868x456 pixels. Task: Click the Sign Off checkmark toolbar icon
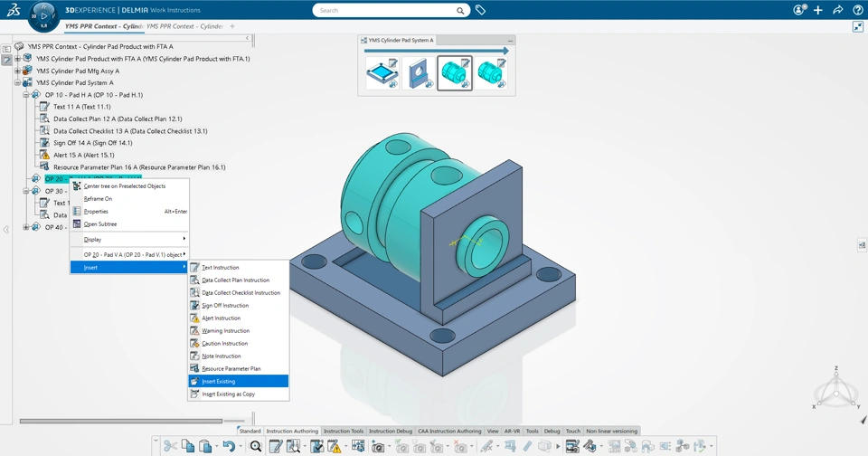[x=316, y=446]
